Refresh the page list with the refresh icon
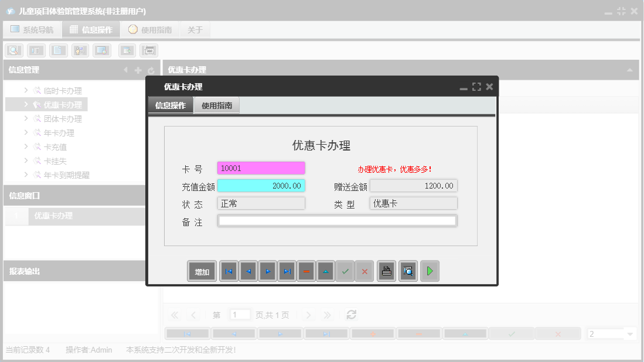The height and width of the screenshot is (362, 644). [x=350, y=315]
